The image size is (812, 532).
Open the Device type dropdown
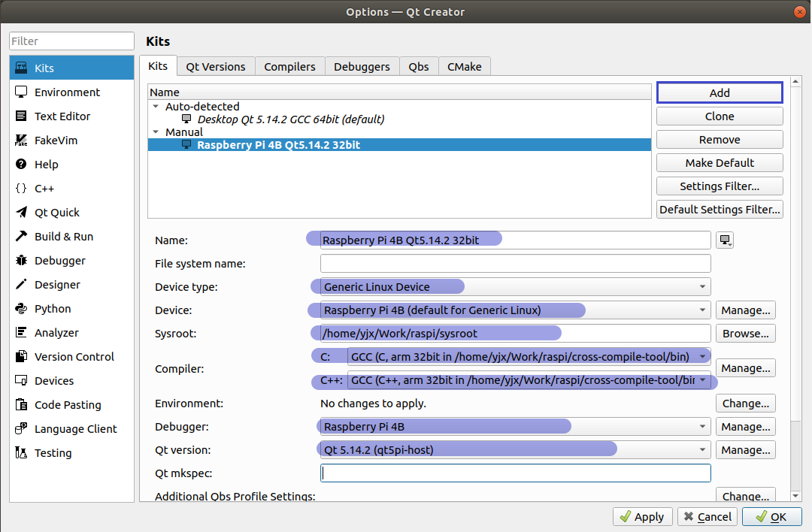pos(515,287)
